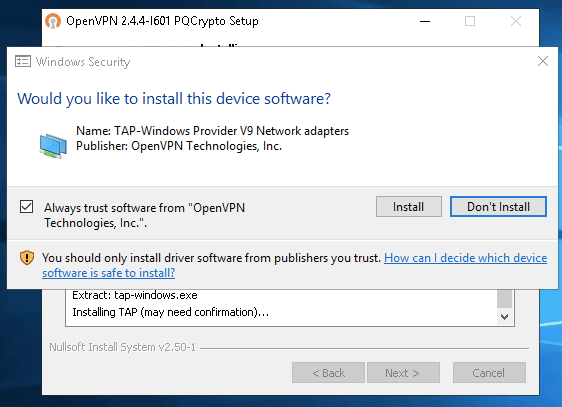The image size is (562, 407).
Task: Click the 'Would you like to install this device software?' heading
Action: pos(174,99)
